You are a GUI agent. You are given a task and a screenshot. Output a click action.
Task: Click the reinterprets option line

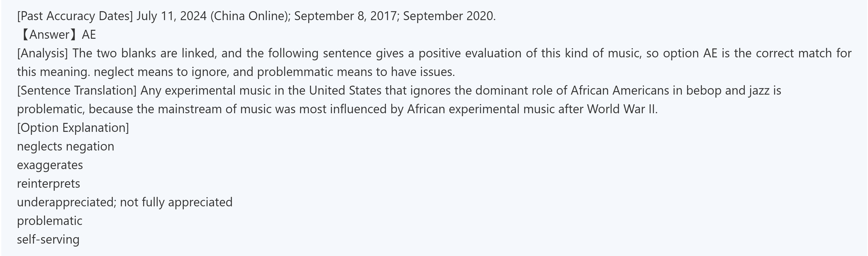(48, 183)
